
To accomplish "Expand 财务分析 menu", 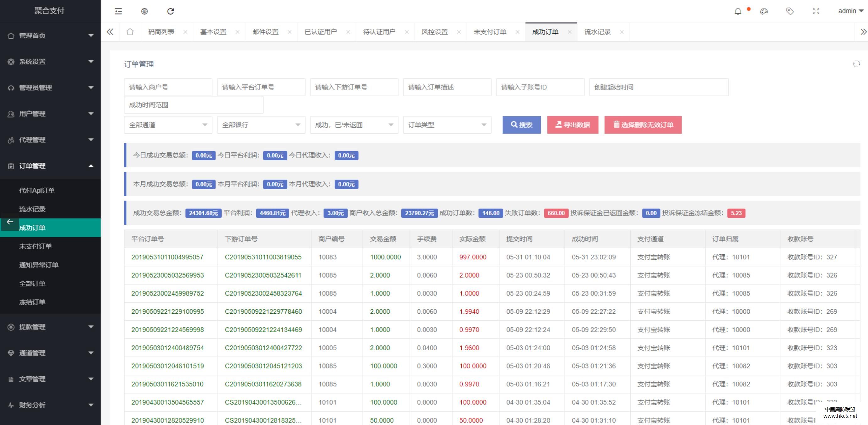I will [x=50, y=405].
